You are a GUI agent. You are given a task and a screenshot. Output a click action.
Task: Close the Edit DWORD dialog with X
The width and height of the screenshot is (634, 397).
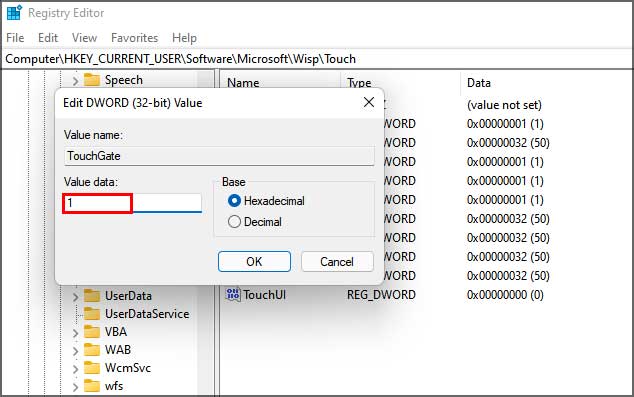(369, 102)
